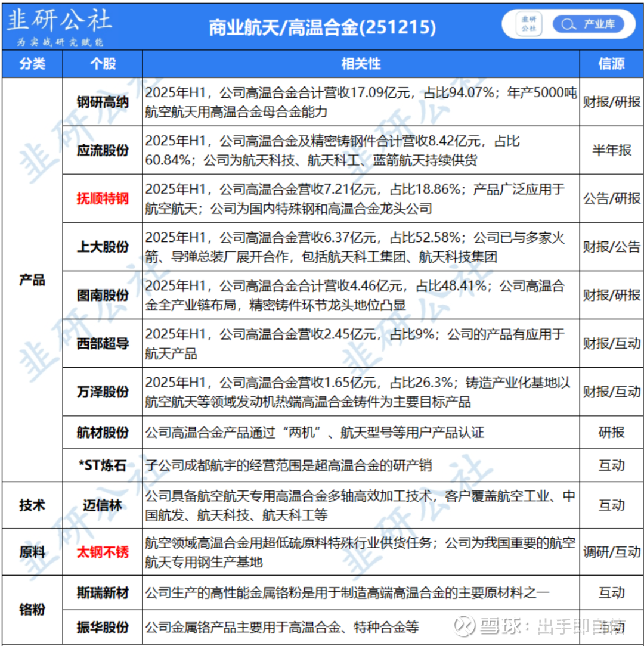
Task: Select the title 商业航天/高温合金(251215)
Action: coord(322,27)
